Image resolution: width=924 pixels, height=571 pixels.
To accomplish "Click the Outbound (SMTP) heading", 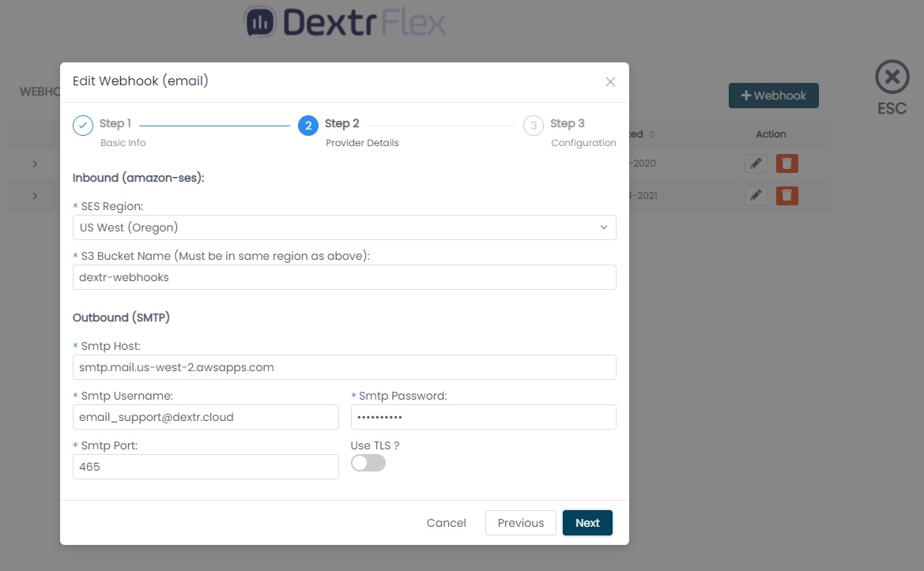I will pos(122,317).
